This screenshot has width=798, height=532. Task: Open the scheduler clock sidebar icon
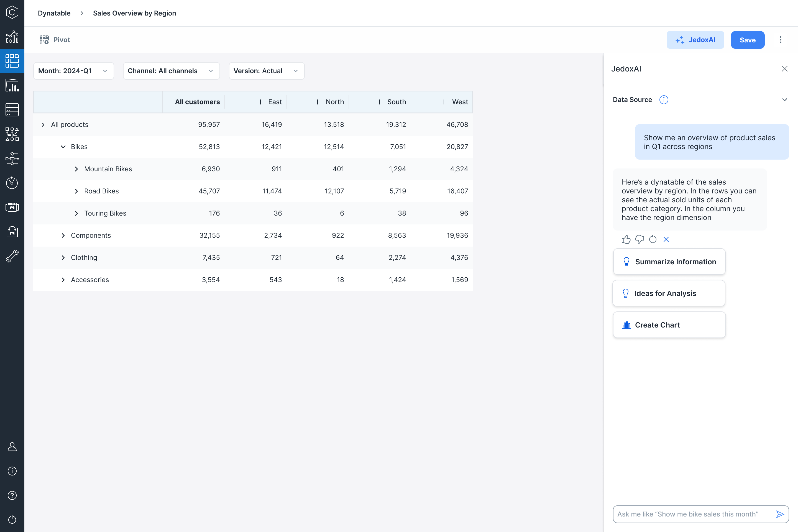pos(12,183)
